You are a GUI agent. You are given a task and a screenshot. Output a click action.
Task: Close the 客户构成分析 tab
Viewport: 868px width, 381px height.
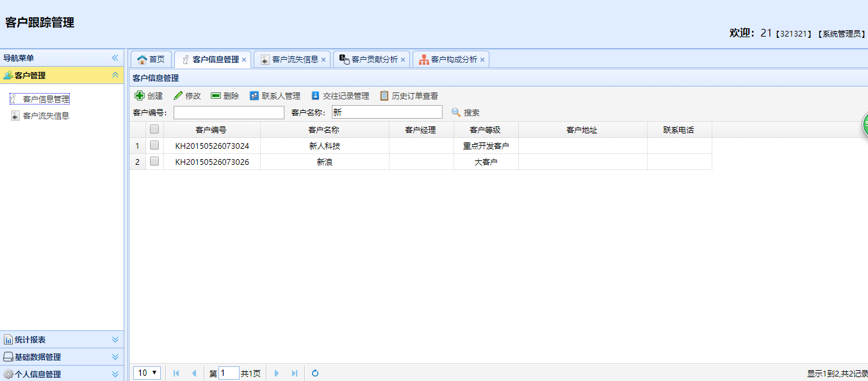[482, 60]
